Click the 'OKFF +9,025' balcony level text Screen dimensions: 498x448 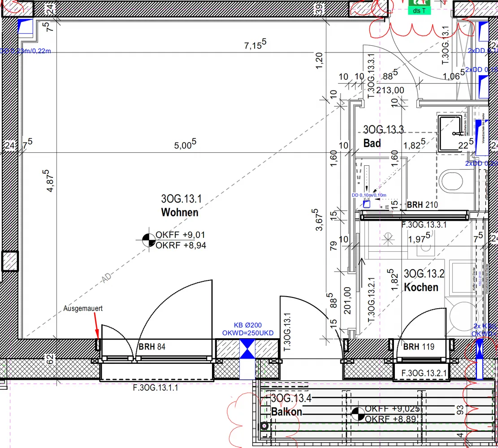point(392,409)
